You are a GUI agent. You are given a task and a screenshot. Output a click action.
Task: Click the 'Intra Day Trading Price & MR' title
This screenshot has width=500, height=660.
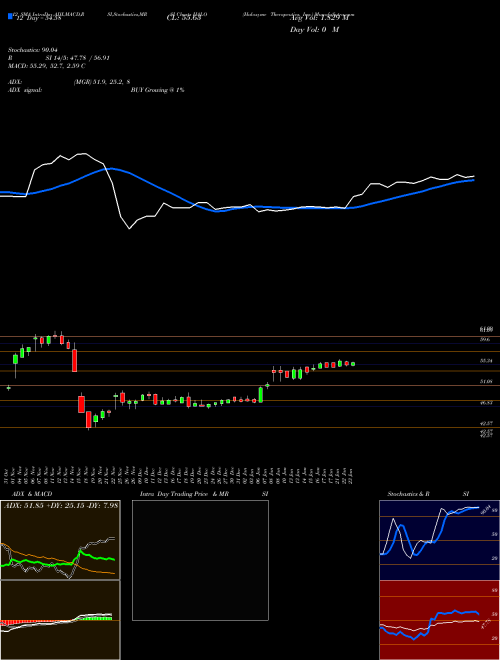point(184,494)
